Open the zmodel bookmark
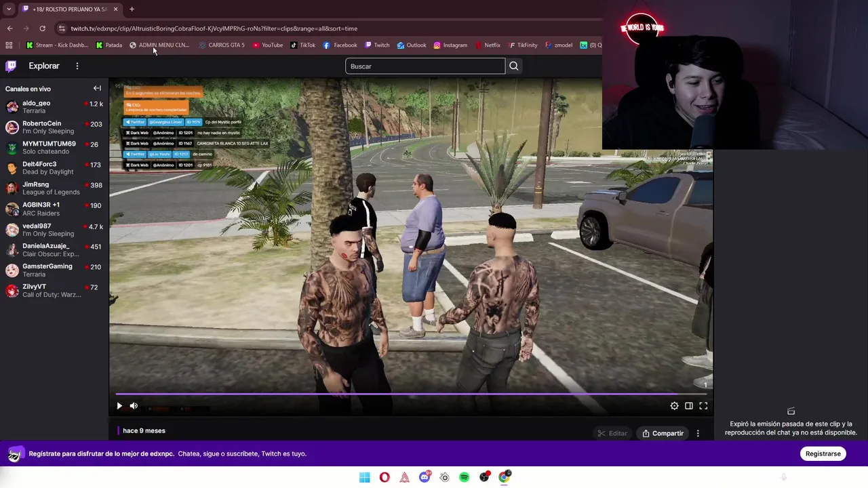Screen dimensions: 868x488 [x=558, y=45]
